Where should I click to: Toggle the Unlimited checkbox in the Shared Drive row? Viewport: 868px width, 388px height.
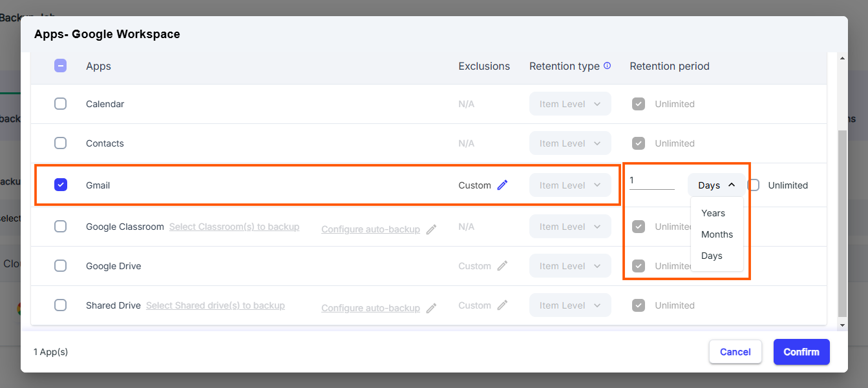[639, 305]
